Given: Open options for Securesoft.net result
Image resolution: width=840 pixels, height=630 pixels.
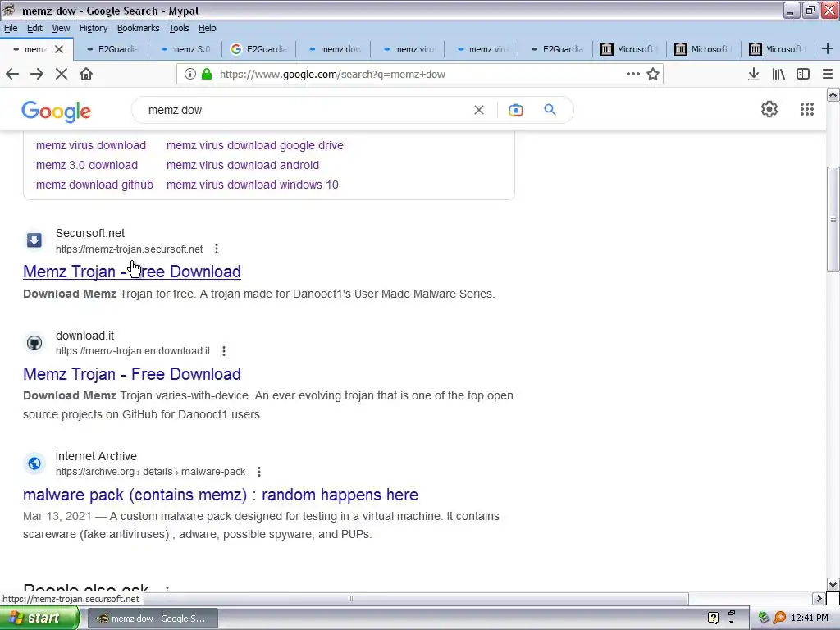Looking at the screenshot, I should [x=217, y=249].
